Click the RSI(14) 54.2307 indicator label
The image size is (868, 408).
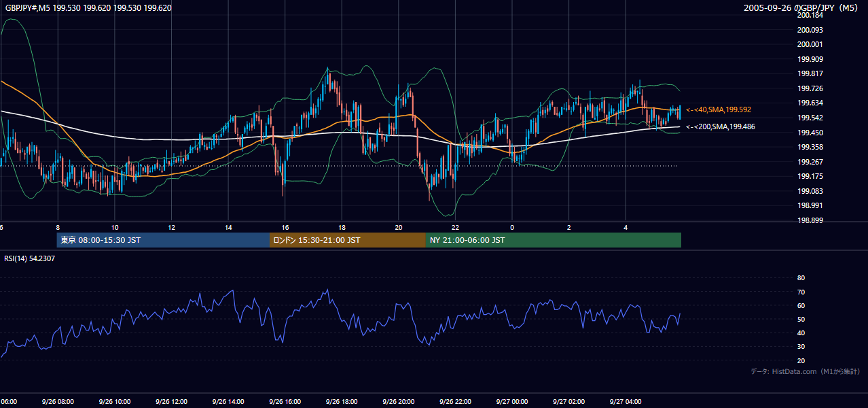pyautogui.click(x=30, y=258)
